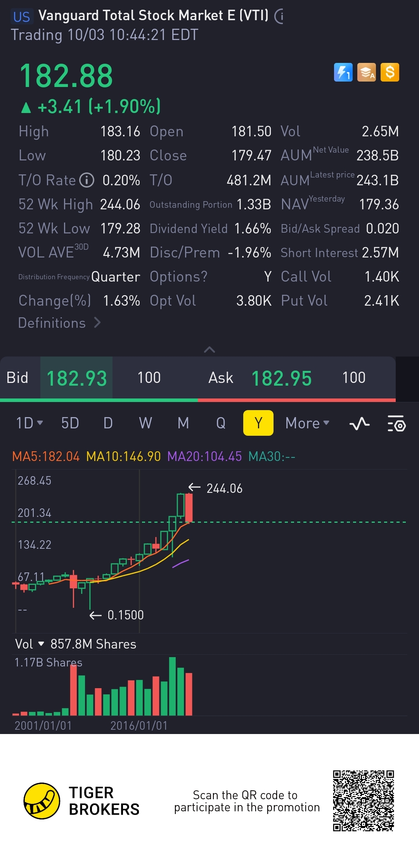Tap the MA10:146.90 indicator label
The width and height of the screenshot is (419, 868).
click(x=123, y=456)
